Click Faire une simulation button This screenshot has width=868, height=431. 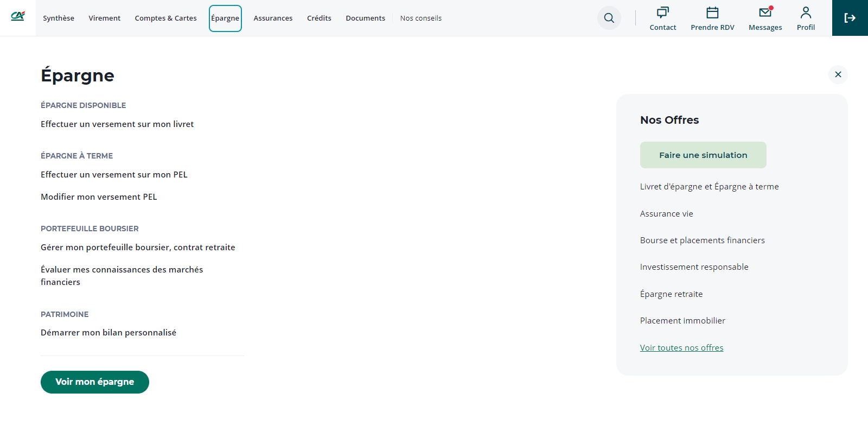[703, 155]
